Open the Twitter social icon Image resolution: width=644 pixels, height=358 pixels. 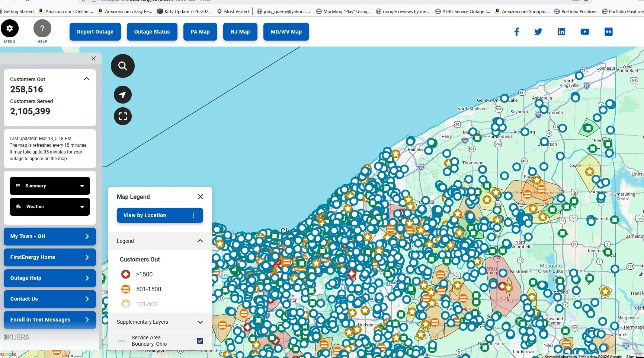coord(538,32)
